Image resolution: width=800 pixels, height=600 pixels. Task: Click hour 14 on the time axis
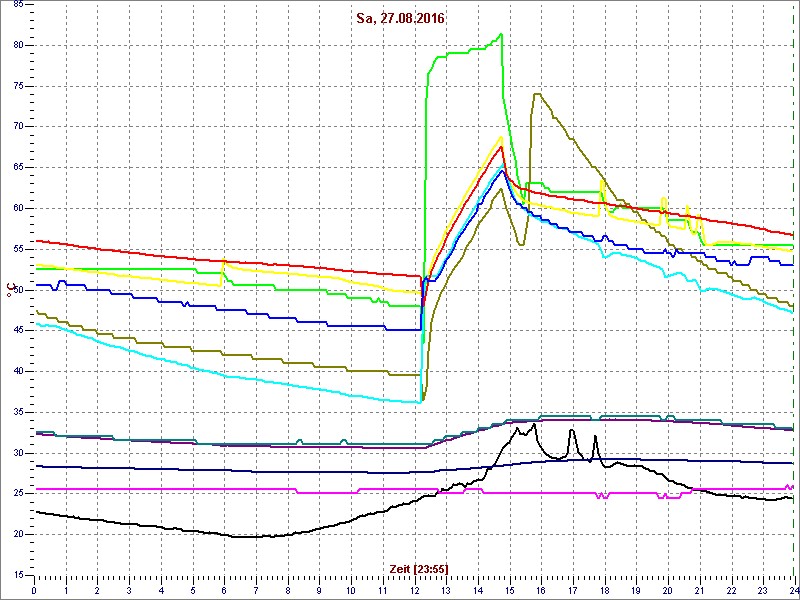point(478,589)
